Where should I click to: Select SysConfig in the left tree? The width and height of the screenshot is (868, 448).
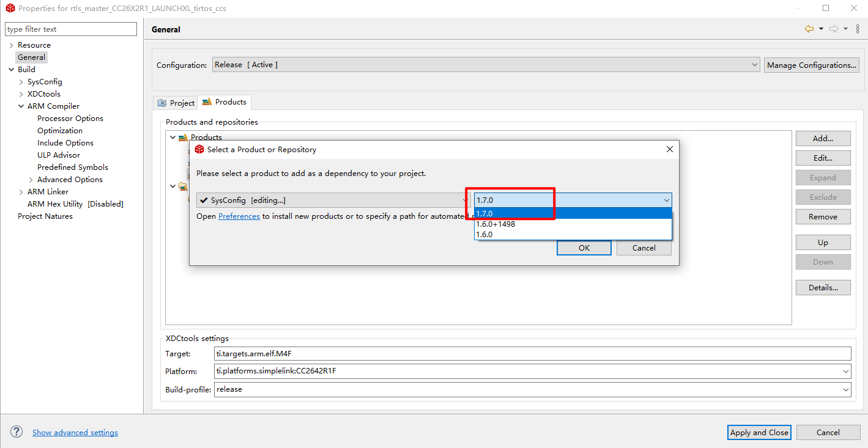coord(45,82)
